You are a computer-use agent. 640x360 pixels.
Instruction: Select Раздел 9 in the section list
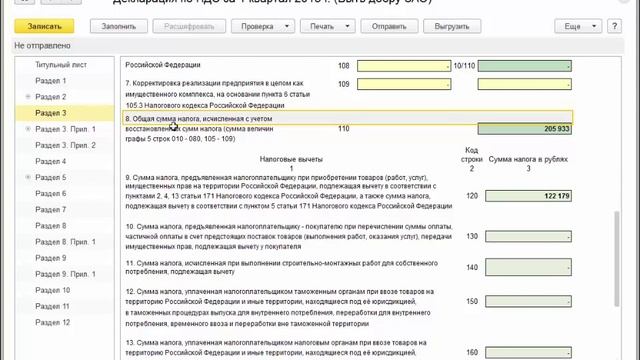[x=51, y=258]
